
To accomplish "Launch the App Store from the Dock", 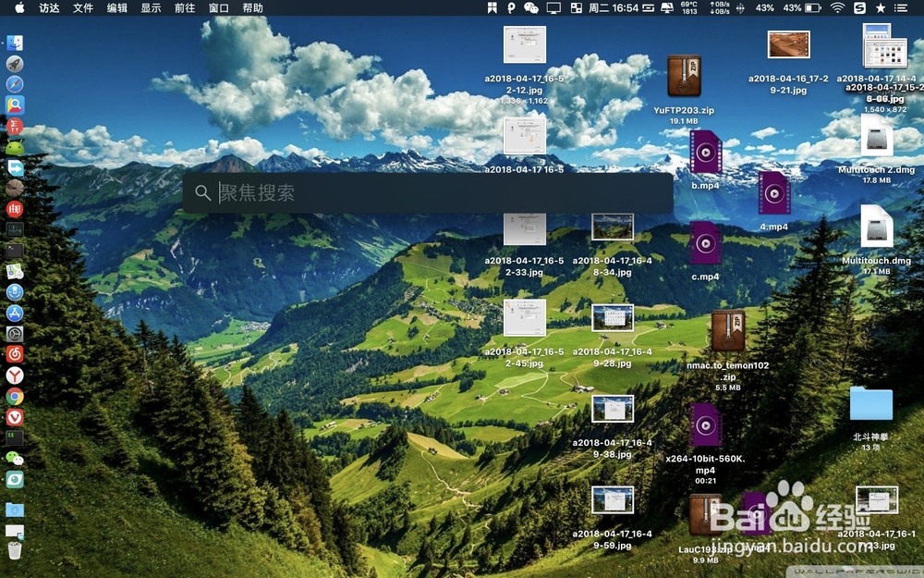I will pyautogui.click(x=14, y=313).
